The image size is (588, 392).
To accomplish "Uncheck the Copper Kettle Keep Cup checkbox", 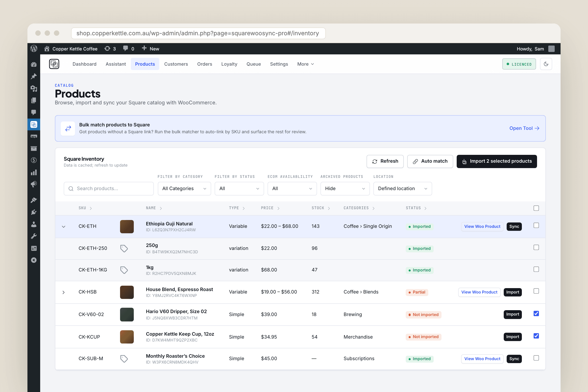I will coord(536,336).
